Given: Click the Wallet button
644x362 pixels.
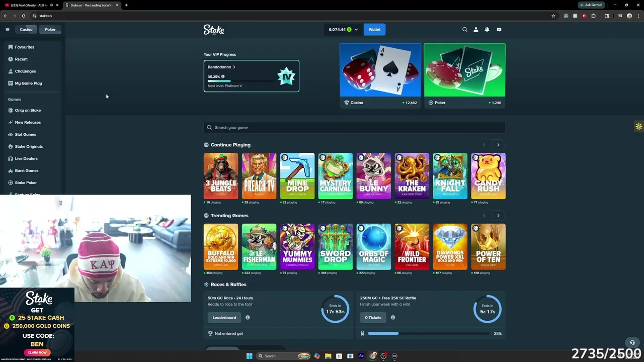Looking at the screenshot, I should pos(374,30).
